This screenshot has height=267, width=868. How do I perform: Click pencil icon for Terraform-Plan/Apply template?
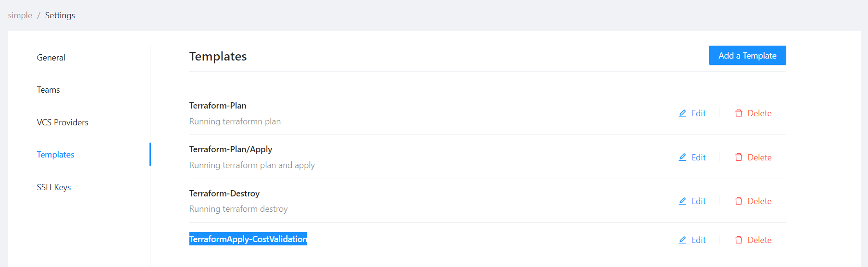click(682, 158)
